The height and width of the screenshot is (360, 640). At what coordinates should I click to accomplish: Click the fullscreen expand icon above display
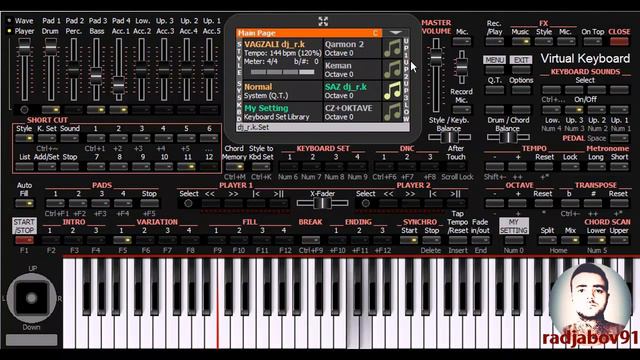[x=323, y=21]
